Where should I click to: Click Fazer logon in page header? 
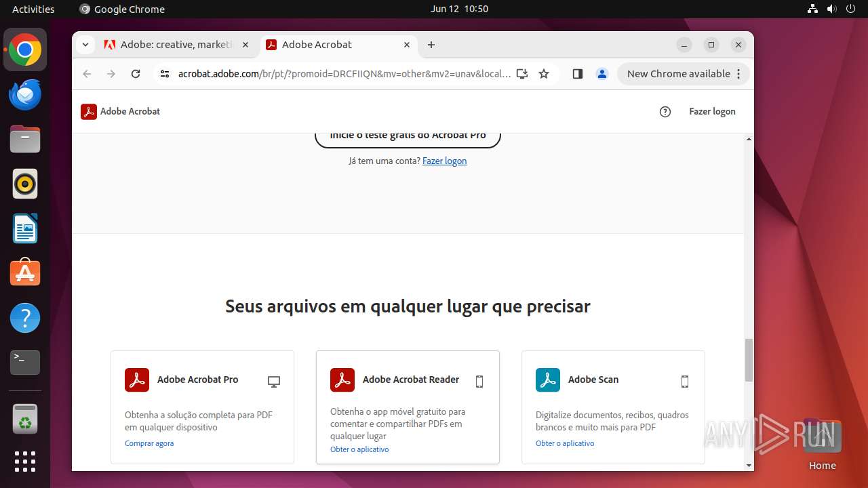pyautogui.click(x=712, y=111)
